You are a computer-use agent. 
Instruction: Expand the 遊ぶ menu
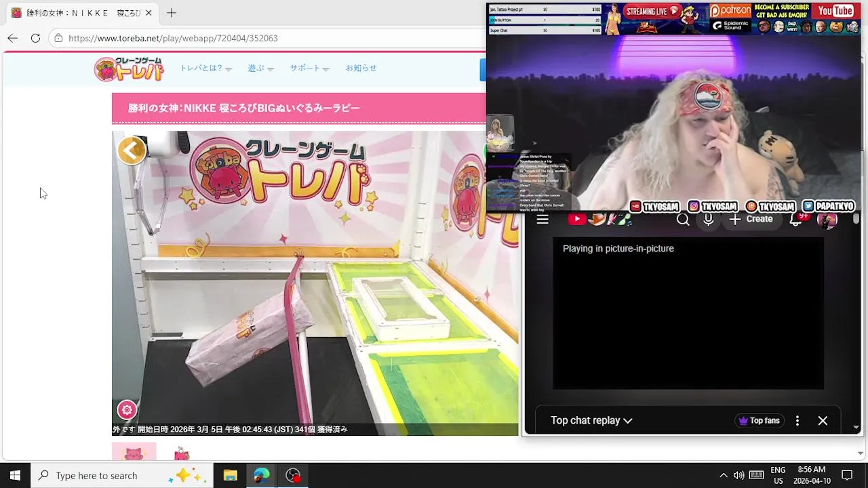coord(260,68)
